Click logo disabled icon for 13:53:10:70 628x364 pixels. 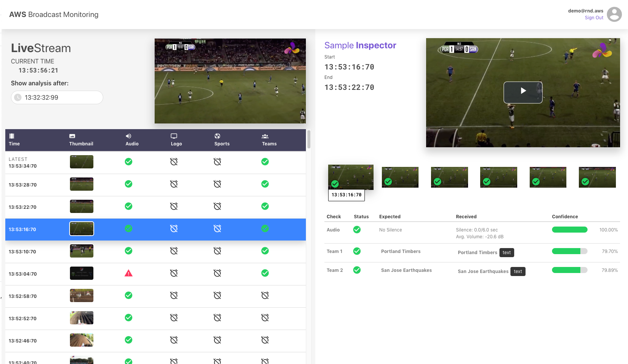click(x=174, y=251)
